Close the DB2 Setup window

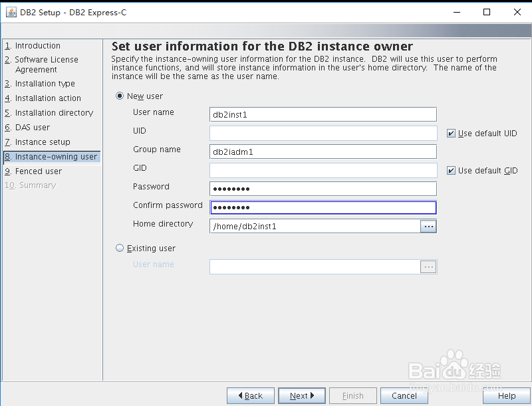click(517, 12)
